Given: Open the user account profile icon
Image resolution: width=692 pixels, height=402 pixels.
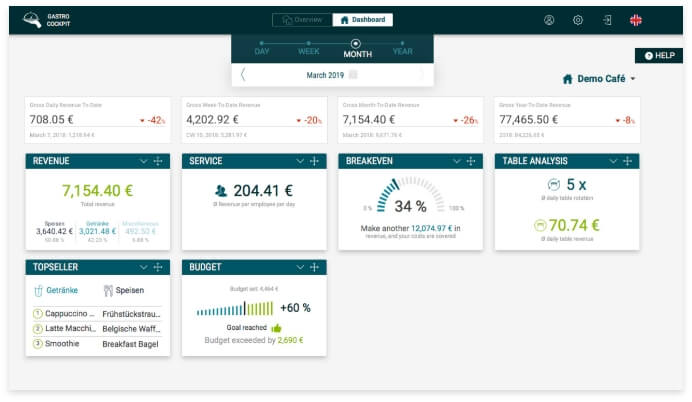Looking at the screenshot, I should 549,20.
